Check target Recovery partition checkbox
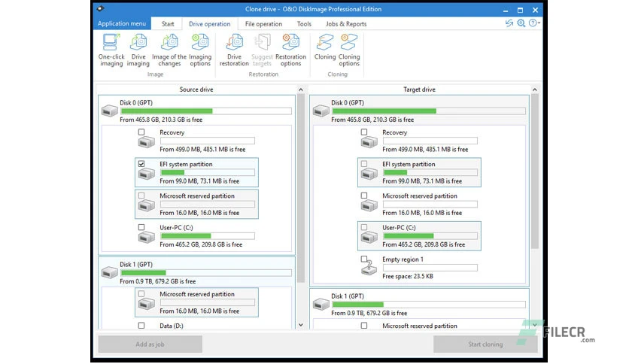 [364, 132]
